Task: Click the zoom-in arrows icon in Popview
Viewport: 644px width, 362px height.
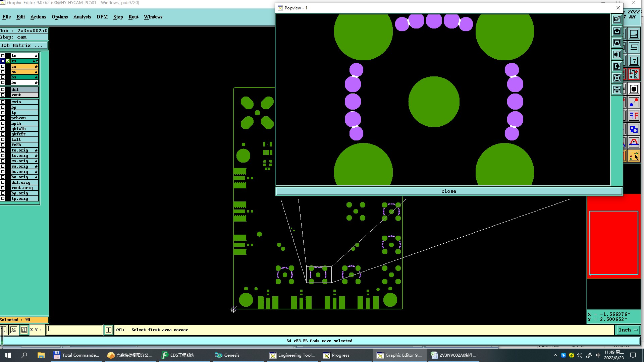Action: (617, 78)
